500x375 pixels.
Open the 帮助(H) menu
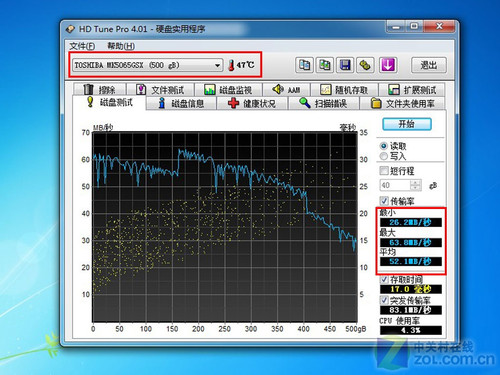[x=121, y=46]
